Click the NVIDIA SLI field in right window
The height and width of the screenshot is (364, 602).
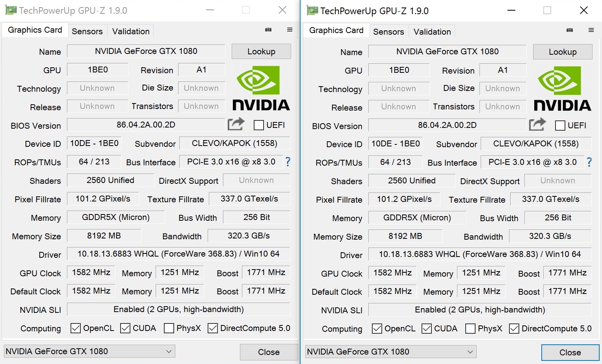(x=480, y=310)
